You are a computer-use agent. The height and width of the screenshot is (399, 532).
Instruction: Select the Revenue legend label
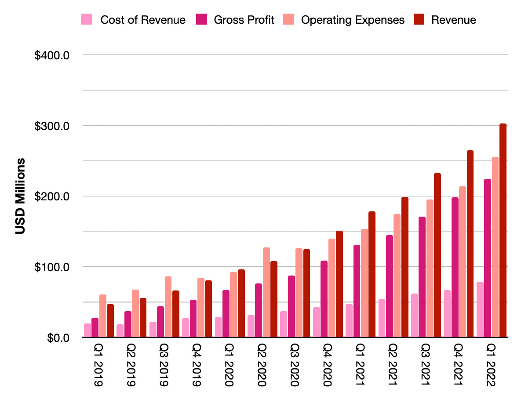point(454,20)
